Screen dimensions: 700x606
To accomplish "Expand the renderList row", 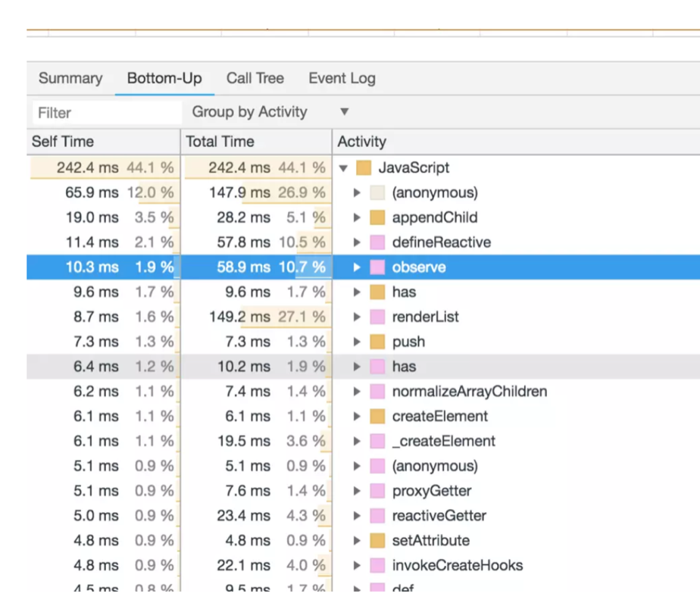I will coord(357,317).
